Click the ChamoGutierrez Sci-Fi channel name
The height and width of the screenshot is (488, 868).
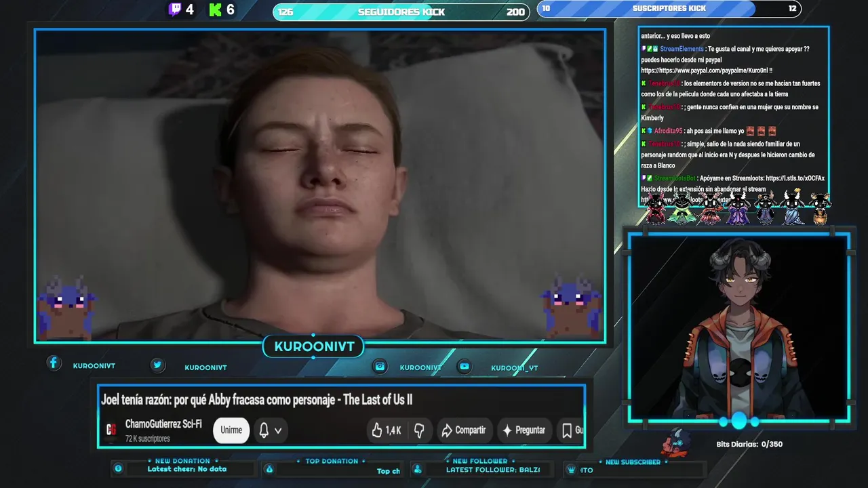click(163, 424)
